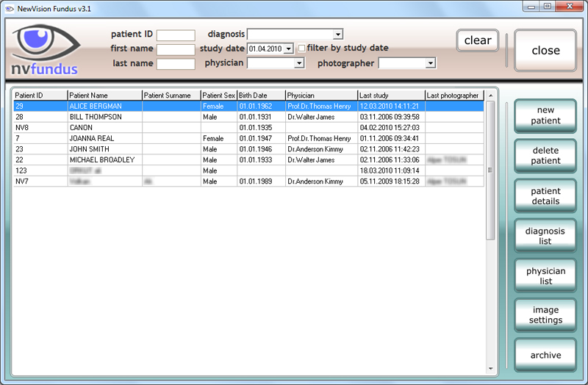Enable filter by study date checkbox
Image resolution: width=588 pixels, height=385 pixels.
point(301,48)
